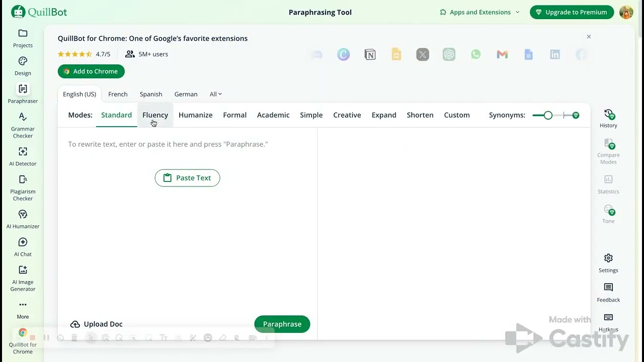Click the "5M+ users" text
644x362 pixels.
point(153,54)
